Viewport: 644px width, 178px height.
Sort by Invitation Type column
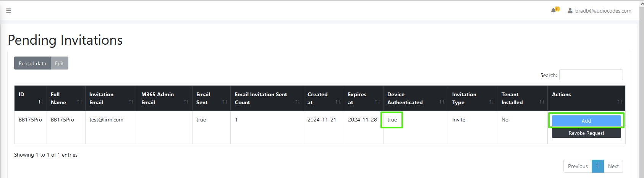(472, 98)
